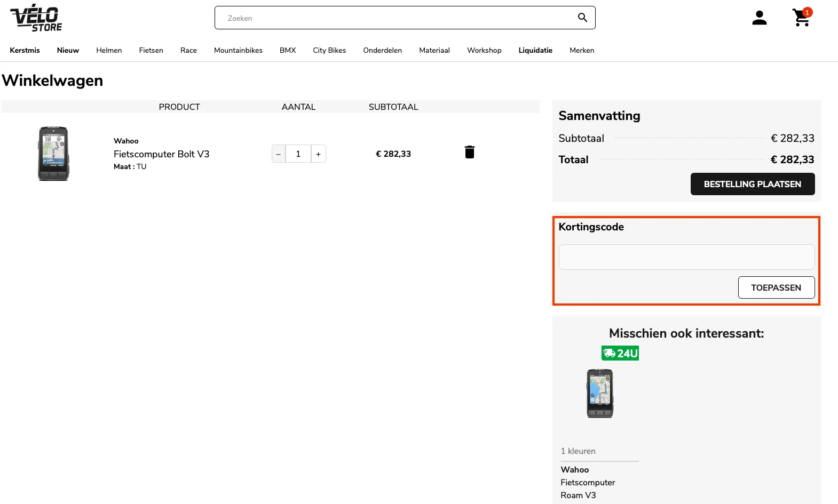Click the Kortingscode input field
The width and height of the screenshot is (838, 504).
coord(686,257)
